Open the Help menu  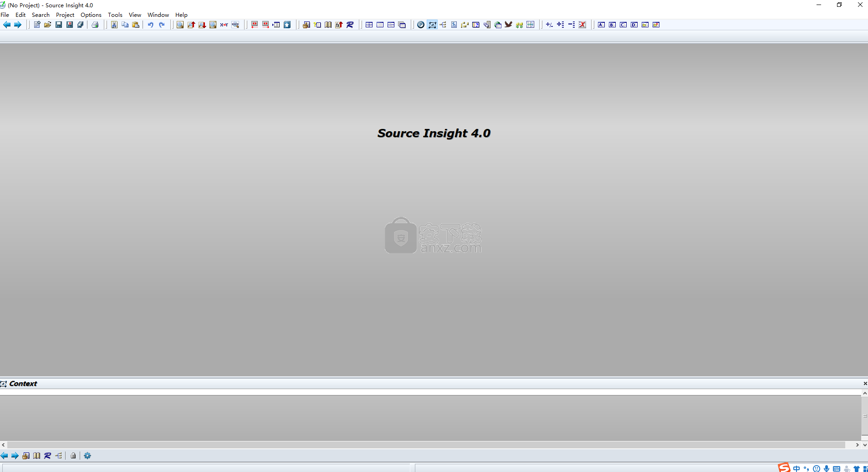181,15
